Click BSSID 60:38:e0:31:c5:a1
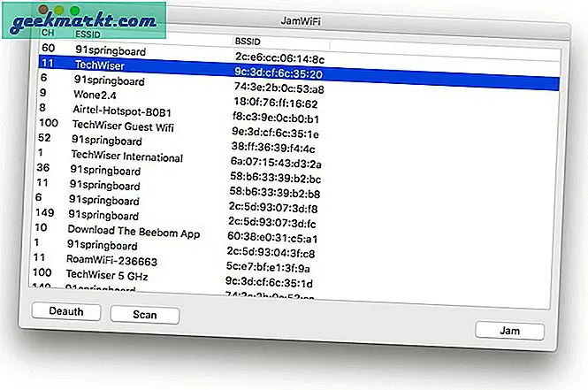 [272, 237]
